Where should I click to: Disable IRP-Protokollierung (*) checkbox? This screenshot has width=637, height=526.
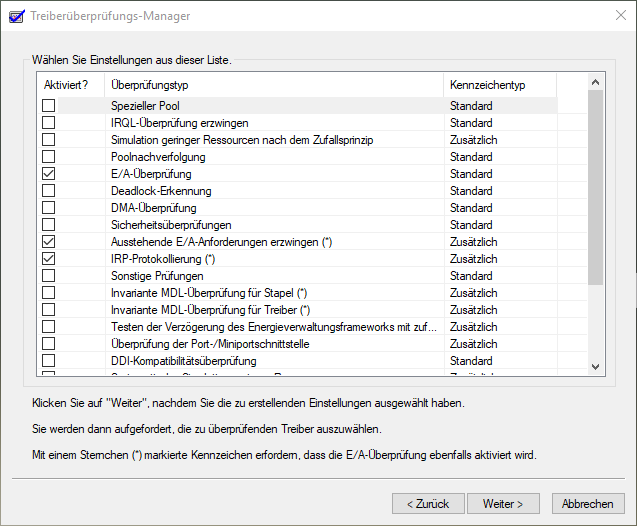click(x=48, y=259)
